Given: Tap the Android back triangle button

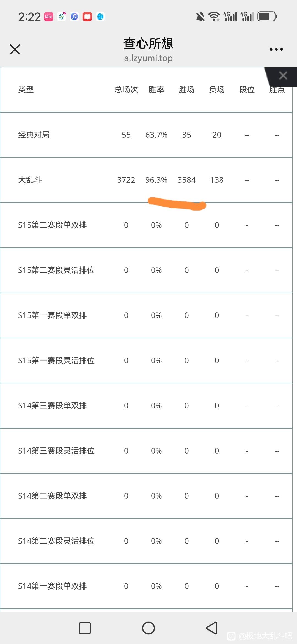Looking at the screenshot, I should coord(211,628).
